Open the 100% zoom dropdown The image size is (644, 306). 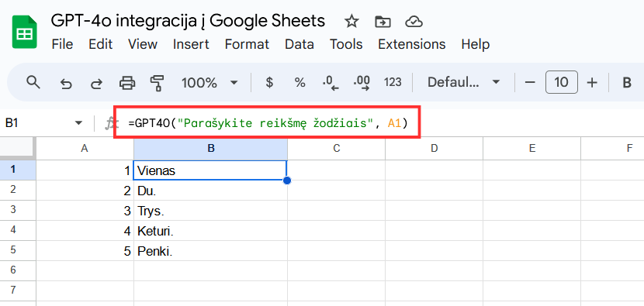[x=209, y=83]
